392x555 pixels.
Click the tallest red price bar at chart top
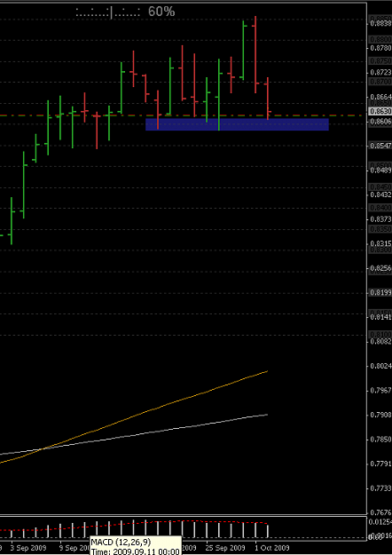pyautogui.click(x=255, y=55)
